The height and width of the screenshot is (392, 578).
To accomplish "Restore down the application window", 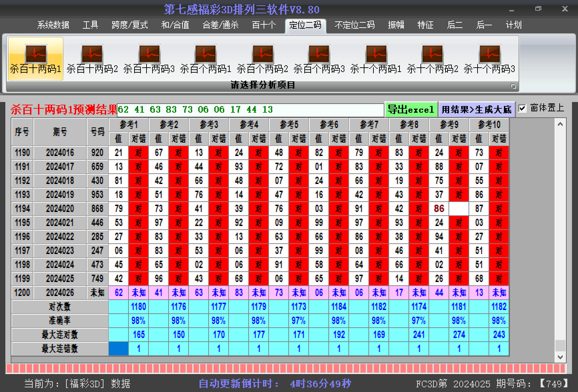I will click(x=538, y=9).
